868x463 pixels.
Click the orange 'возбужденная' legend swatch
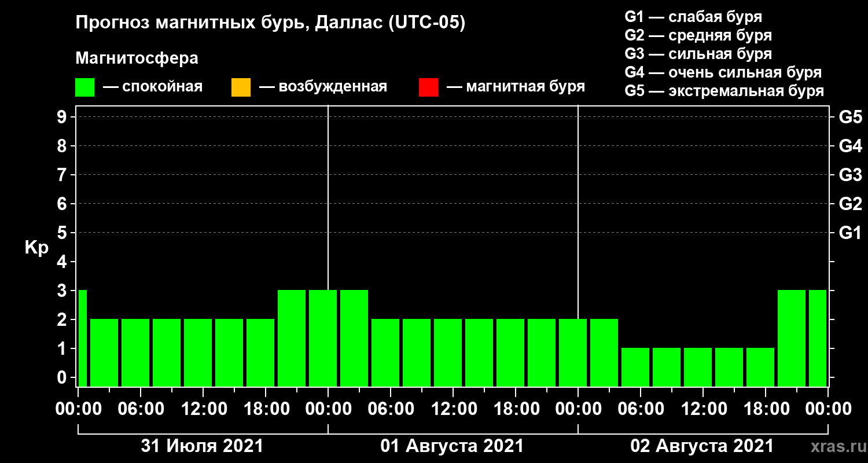point(241,87)
